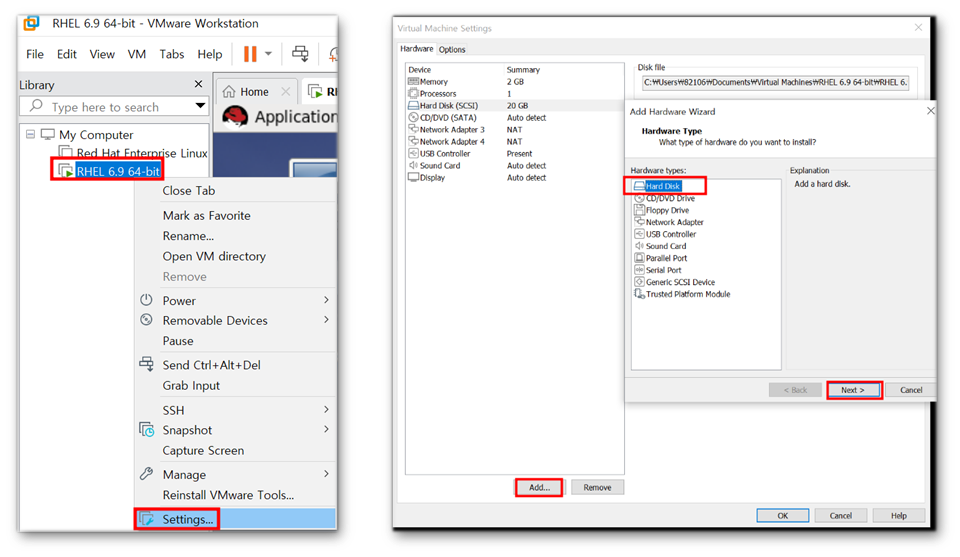Expand the Manage submenu
Screen dimensions: 960x557
coord(235,474)
